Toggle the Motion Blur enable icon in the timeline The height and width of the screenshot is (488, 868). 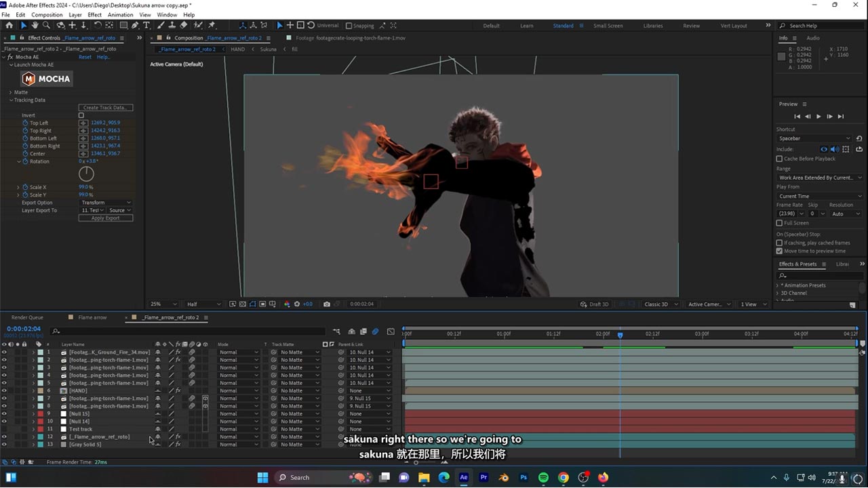(x=375, y=331)
